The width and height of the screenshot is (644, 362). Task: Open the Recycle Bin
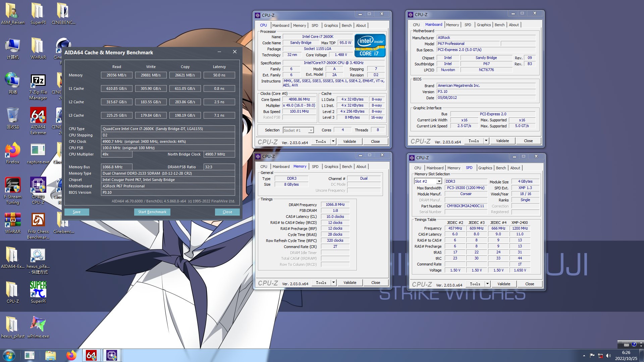coord(13,118)
